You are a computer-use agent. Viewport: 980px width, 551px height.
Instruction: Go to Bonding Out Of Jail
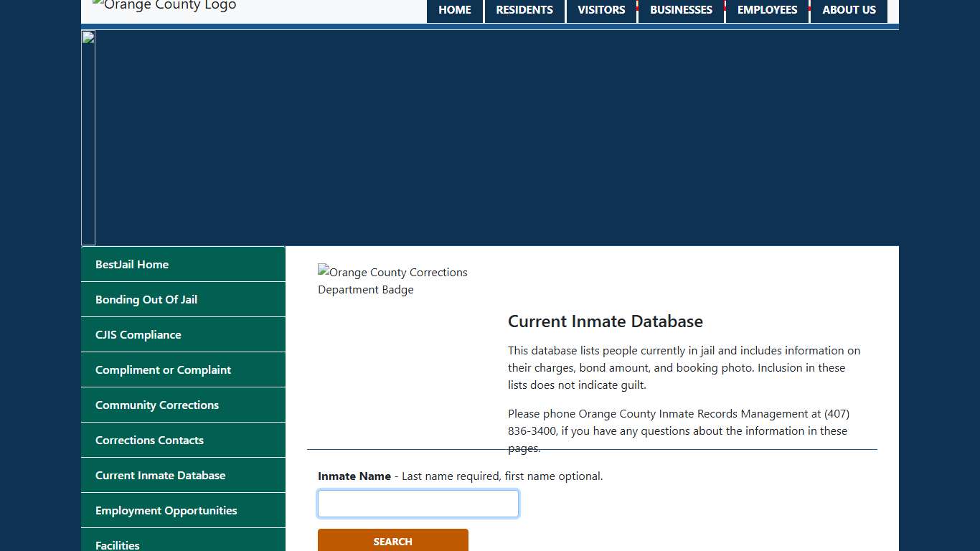point(146,300)
